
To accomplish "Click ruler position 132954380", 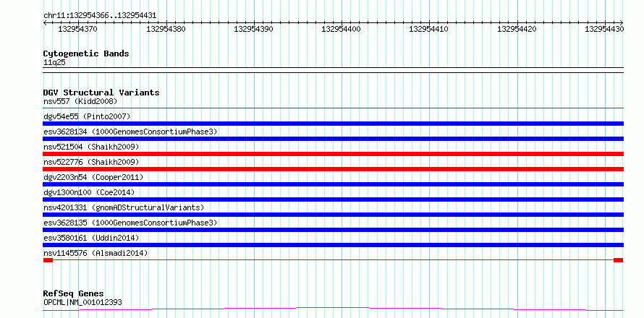I will pyautogui.click(x=166, y=29).
